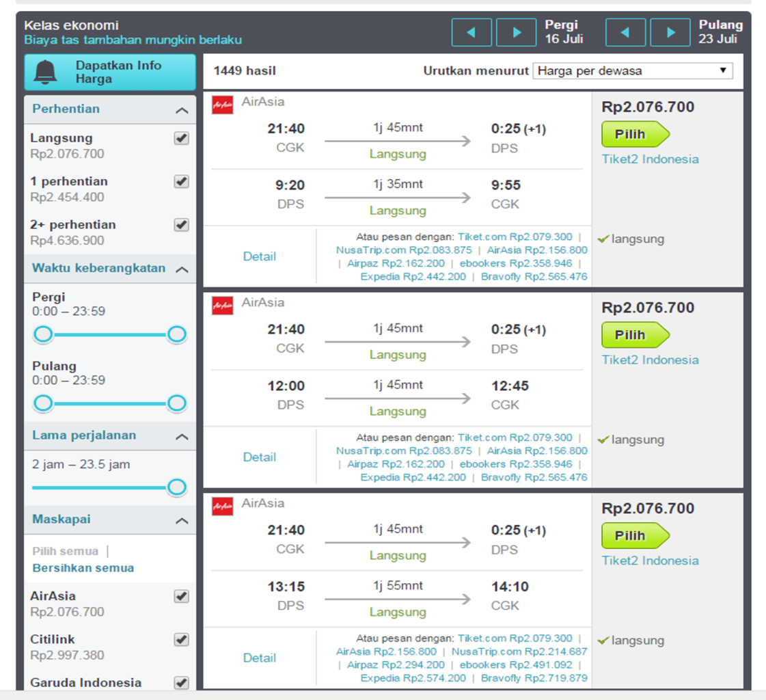Go back one day for Pulang date
Viewport: 766px width, 700px height.
click(x=625, y=31)
